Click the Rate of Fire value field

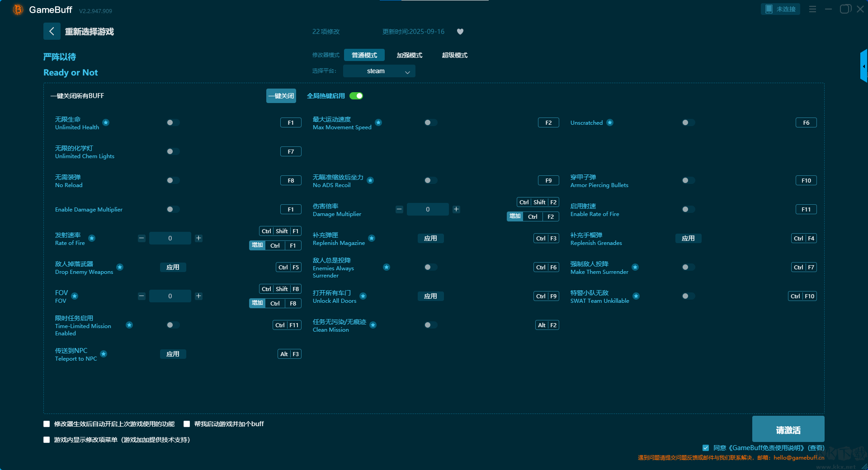[170, 238]
